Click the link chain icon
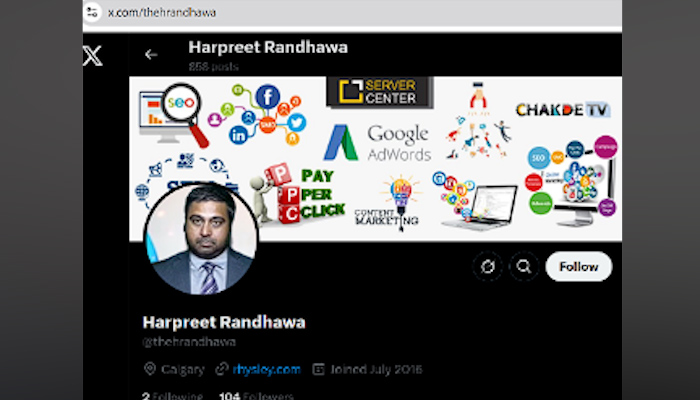The width and height of the screenshot is (700, 400). [222, 369]
